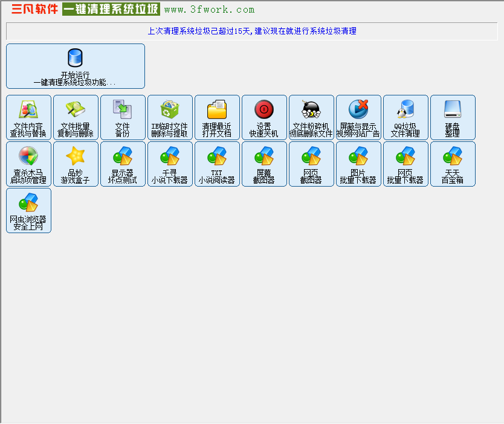This screenshot has width=504, height=424.
Task: Run the monitor dead pixel test
Action: coord(122,164)
